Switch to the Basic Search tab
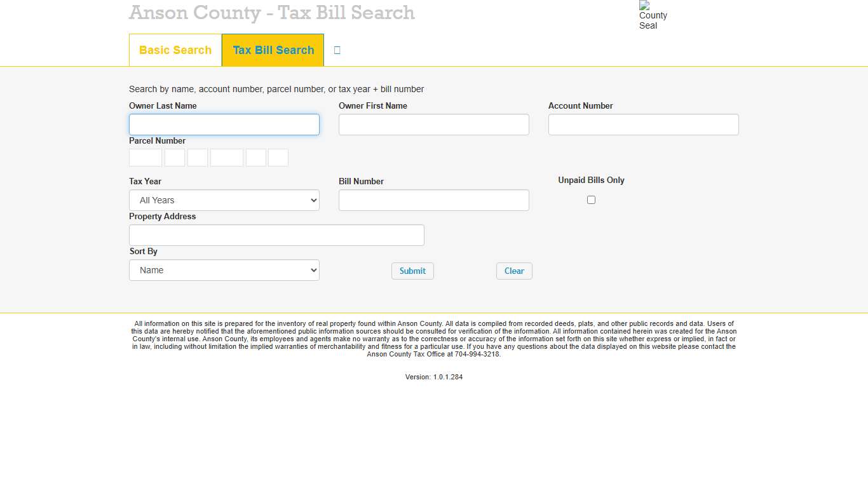This screenshot has width=868, height=488. pos(175,50)
